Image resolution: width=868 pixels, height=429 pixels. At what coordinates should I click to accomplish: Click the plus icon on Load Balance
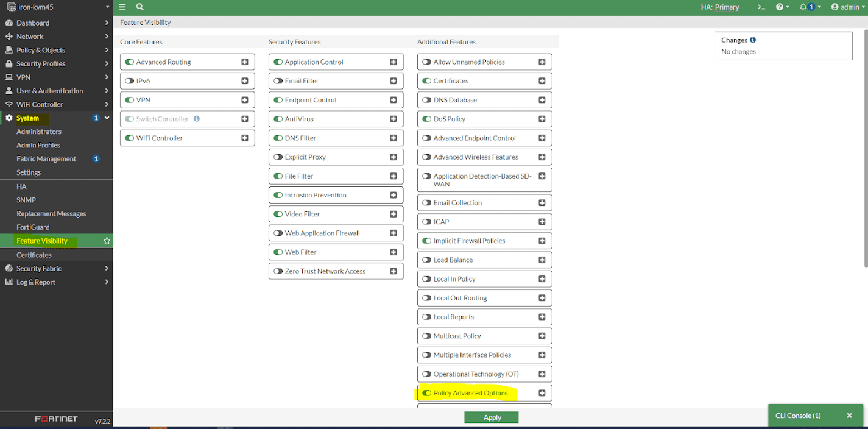(542, 260)
